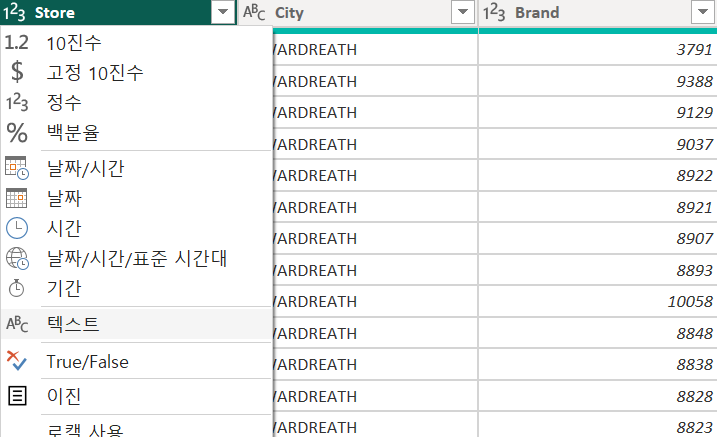The height and width of the screenshot is (437, 717).
Task: Select the 1.2 decimal number icon
Action: point(17,43)
